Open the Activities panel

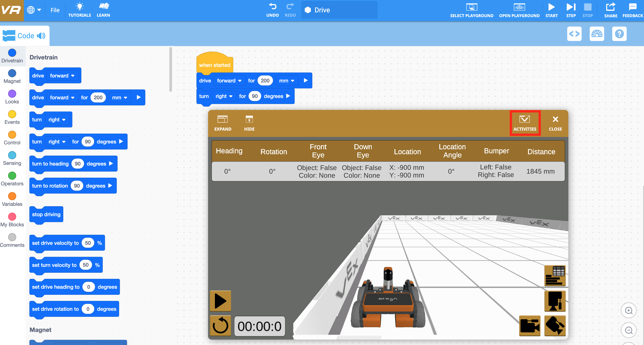click(525, 123)
